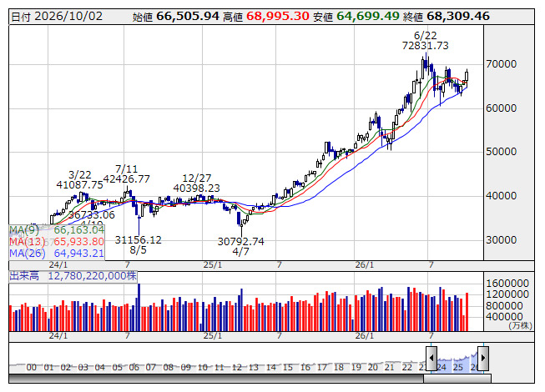Click the 800000 volume axis label

click(504, 305)
